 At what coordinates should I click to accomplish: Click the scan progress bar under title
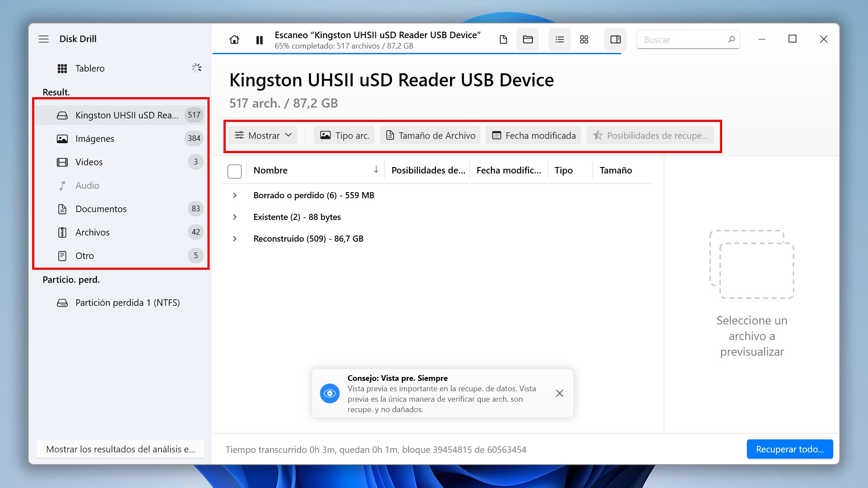[417, 53]
